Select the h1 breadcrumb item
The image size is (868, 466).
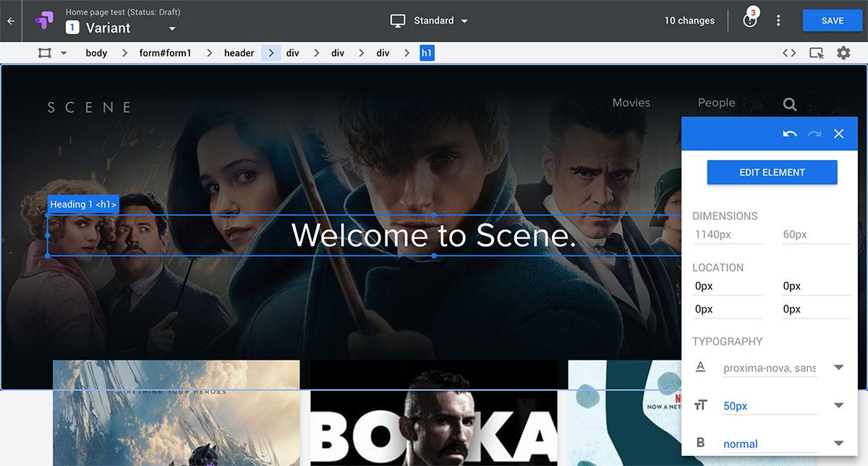coord(427,53)
